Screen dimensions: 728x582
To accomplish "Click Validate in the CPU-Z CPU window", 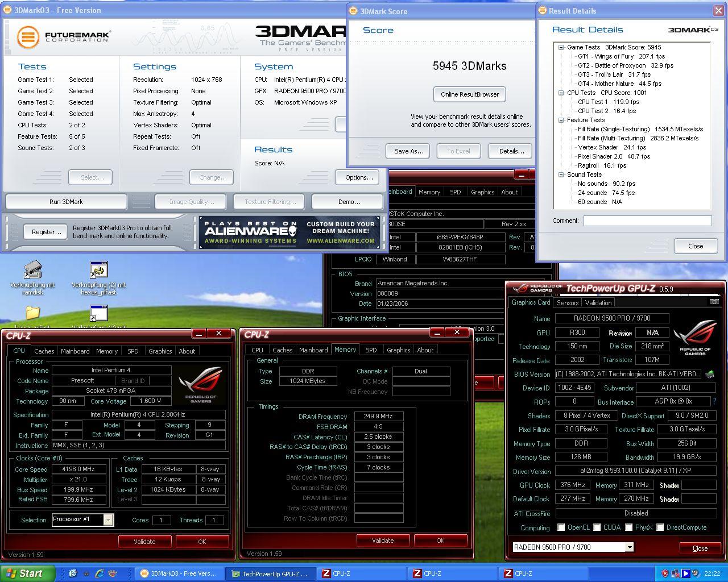I will tap(144, 542).
